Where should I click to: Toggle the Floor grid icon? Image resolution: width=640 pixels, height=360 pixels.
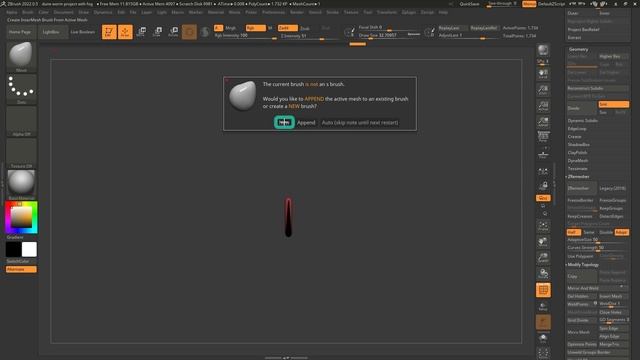click(x=543, y=154)
